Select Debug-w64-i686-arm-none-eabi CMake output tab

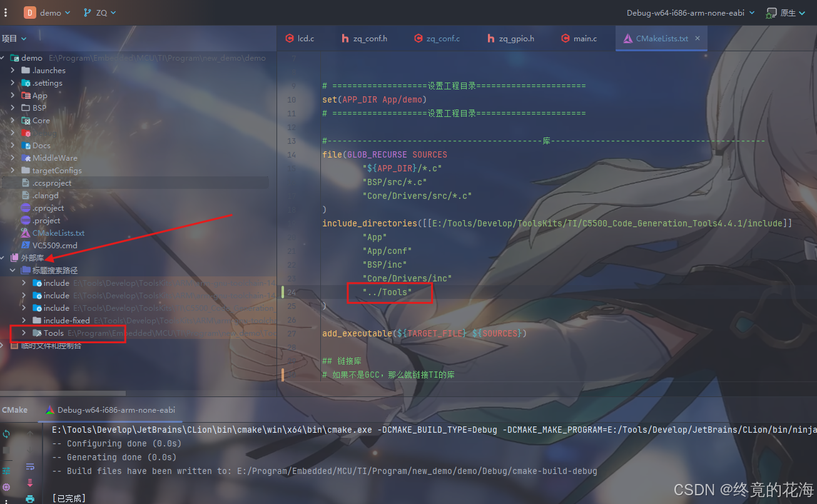110,410
